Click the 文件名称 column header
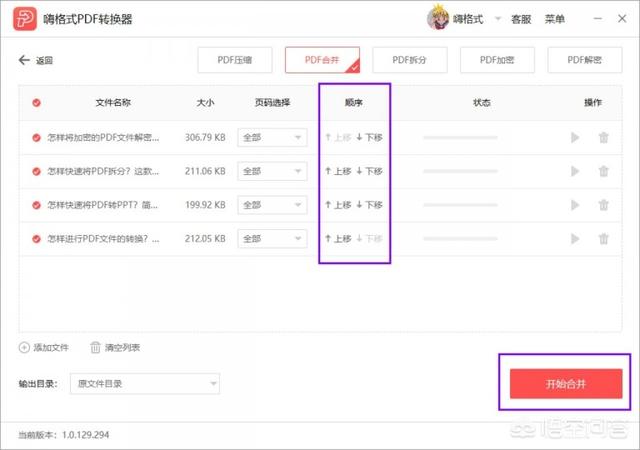 click(113, 102)
